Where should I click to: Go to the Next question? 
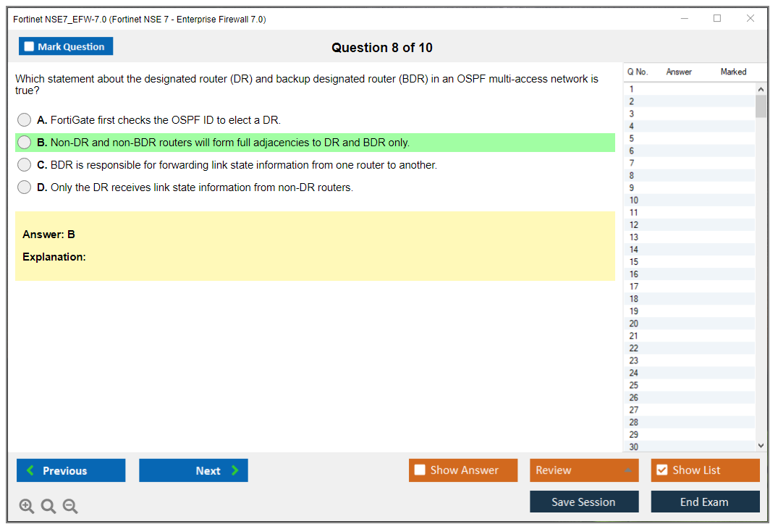193,470
